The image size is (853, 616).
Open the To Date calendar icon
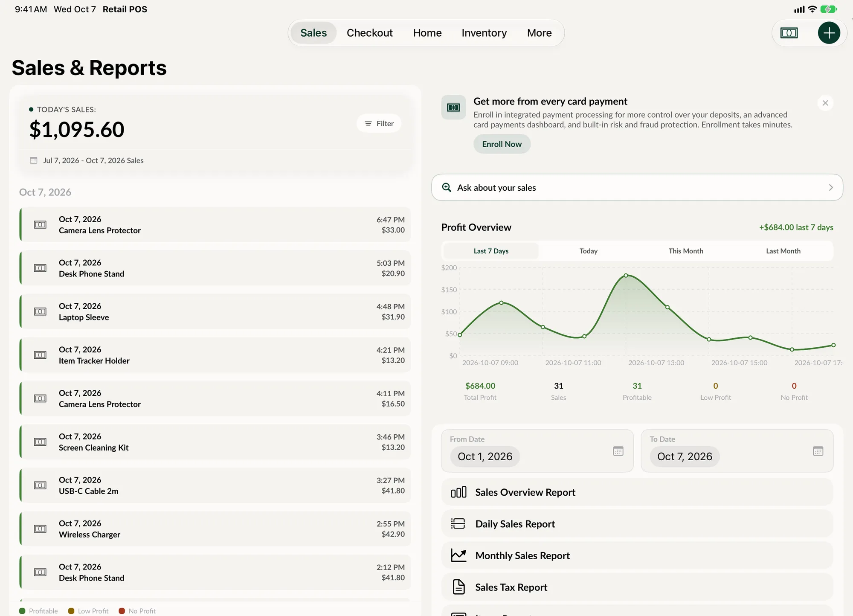[x=818, y=451]
